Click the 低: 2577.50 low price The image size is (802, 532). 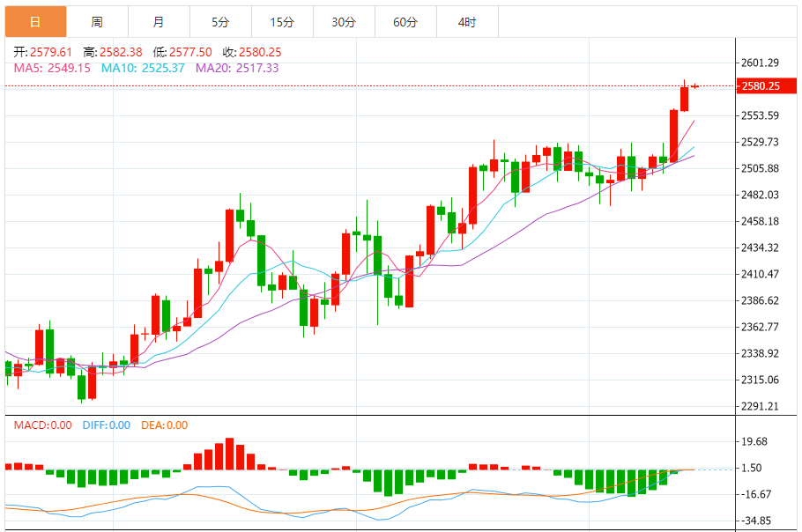[182, 52]
